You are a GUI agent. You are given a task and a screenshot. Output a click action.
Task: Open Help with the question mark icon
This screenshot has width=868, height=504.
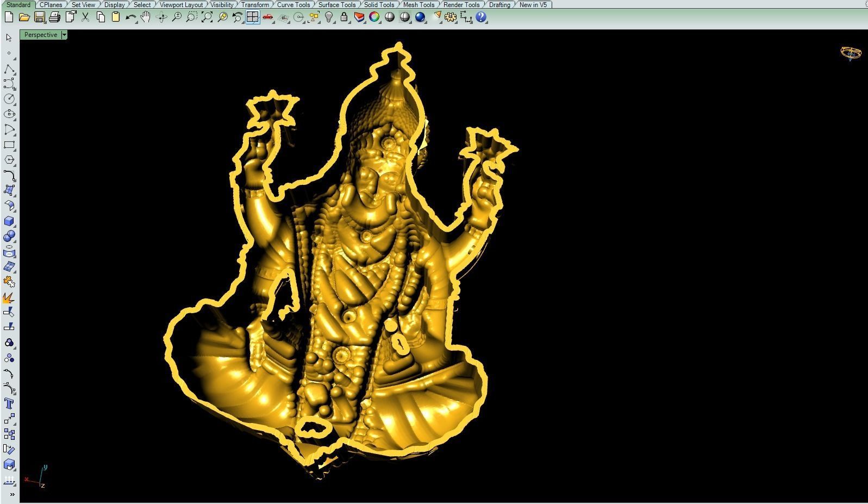[481, 17]
